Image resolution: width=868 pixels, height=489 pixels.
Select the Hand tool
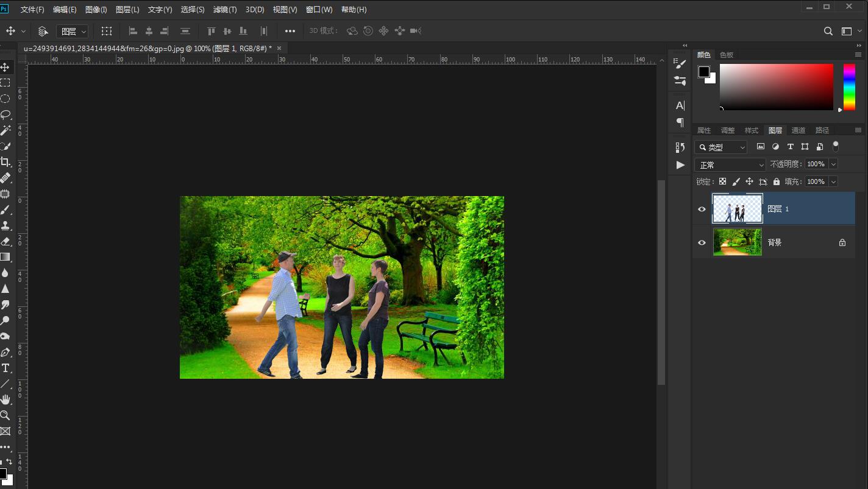(5, 399)
